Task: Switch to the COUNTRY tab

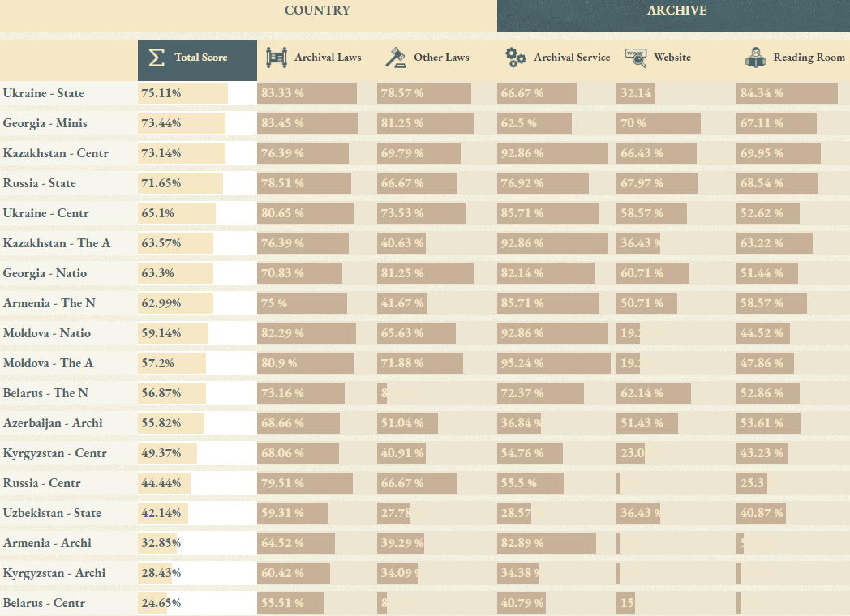Action: pyautogui.click(x=317, y=11)
